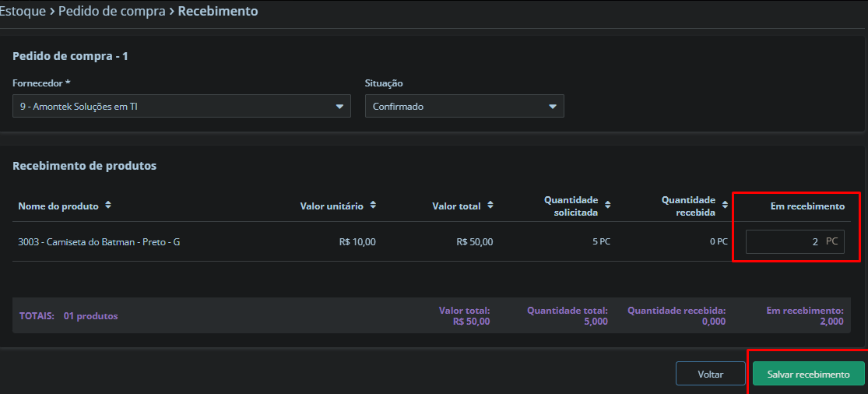
Task: Click TOTAIS 01 produtos summary text
Action: click(x=69, y=317)
